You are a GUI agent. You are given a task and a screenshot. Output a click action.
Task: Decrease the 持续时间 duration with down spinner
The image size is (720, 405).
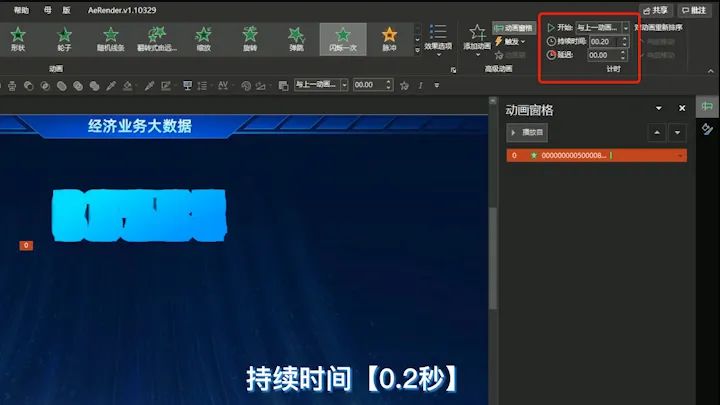pos(624,44)
